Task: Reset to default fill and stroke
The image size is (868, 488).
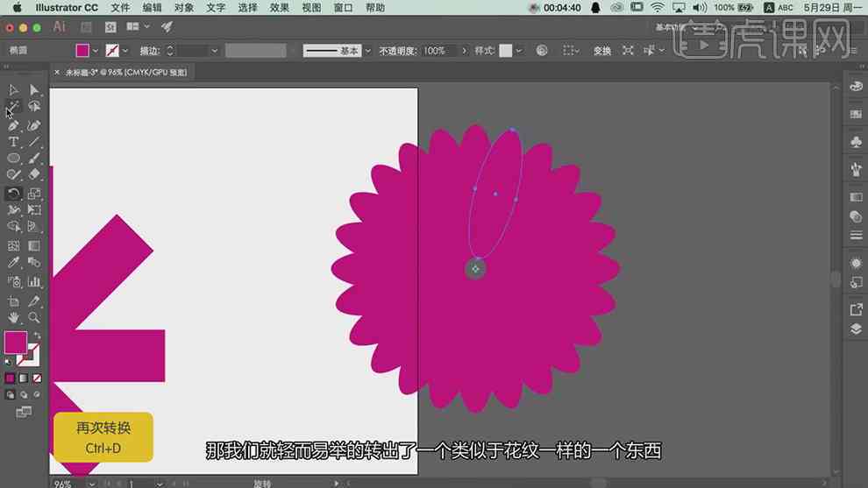Action: click(x=8, y=362)
